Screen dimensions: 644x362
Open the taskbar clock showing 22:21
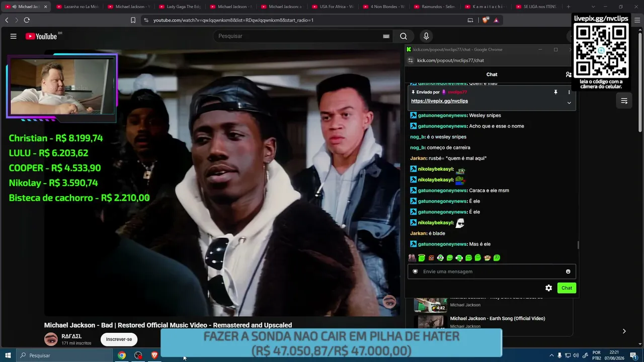tap(614, 355)
